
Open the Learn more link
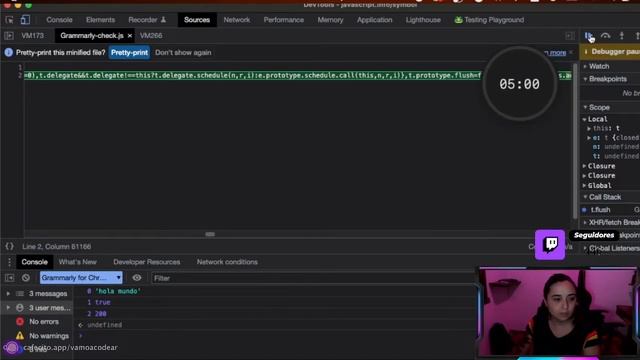click(557, 53)
